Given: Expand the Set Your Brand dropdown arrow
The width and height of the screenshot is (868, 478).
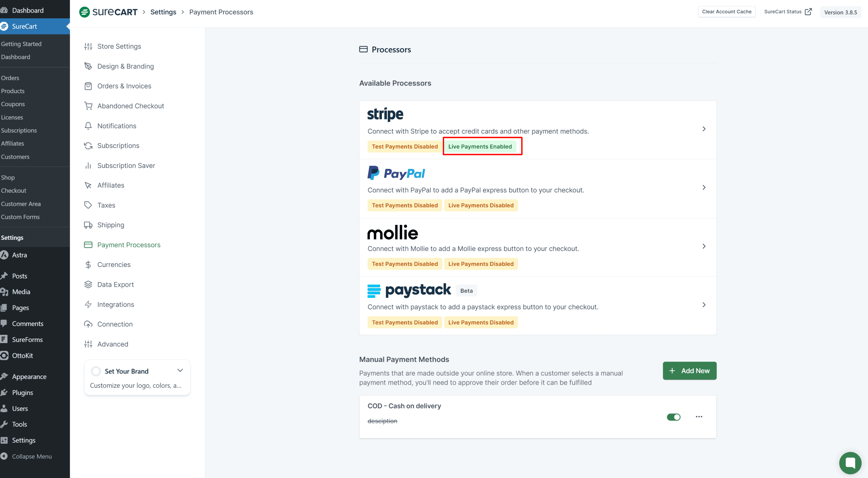Looking at the screenshot, I should coord(180,370).
